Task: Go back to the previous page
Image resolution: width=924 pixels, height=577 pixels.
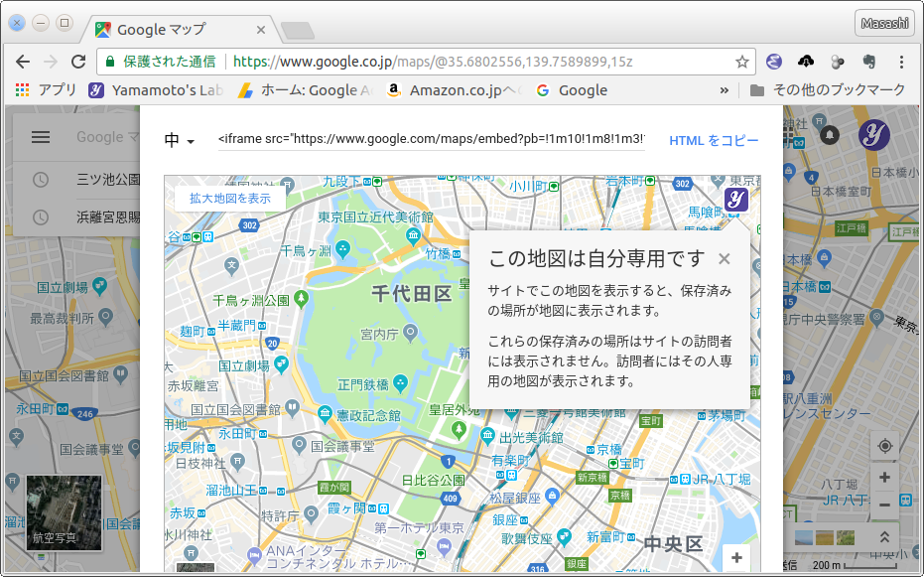Action: (23, 62)
